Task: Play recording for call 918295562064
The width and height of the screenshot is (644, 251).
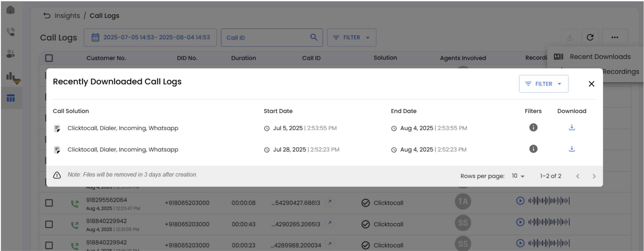Action: point(520,201)
